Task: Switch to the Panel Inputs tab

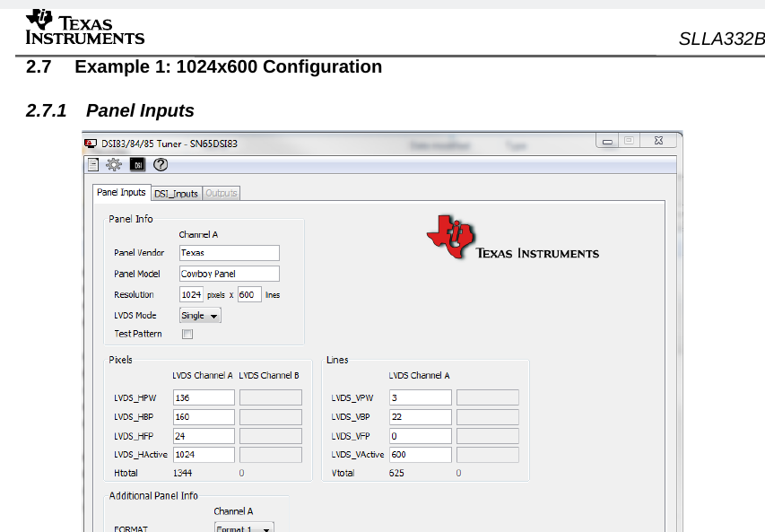Action: pyautogui.click(x=121, y=192)
